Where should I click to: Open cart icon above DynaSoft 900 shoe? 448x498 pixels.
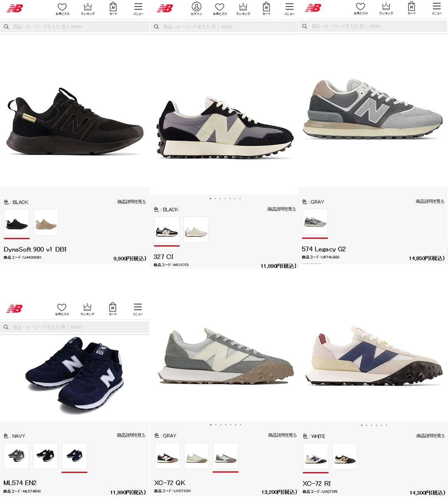pyautogui.click(x=113, y=9)
